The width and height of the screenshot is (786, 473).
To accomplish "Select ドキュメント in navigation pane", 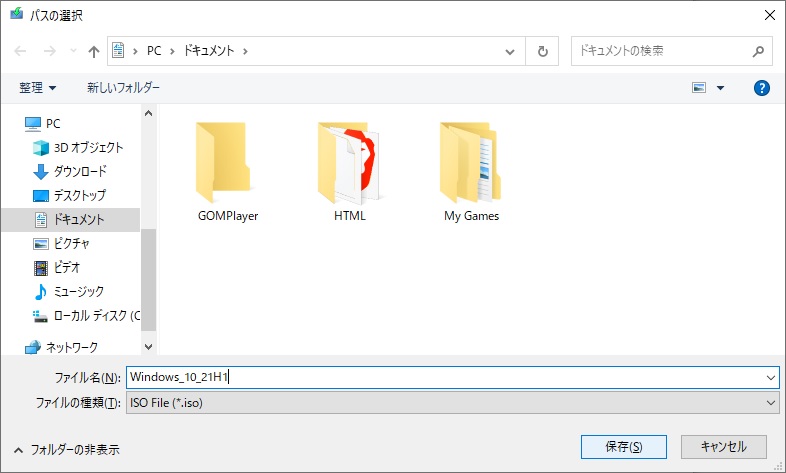I will (70, 219).
